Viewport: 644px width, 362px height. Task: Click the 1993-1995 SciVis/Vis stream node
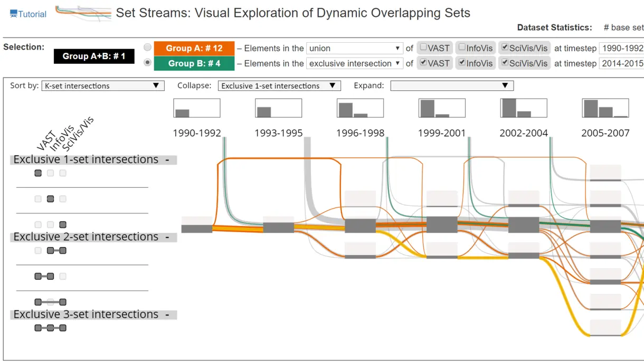[279, 227]
